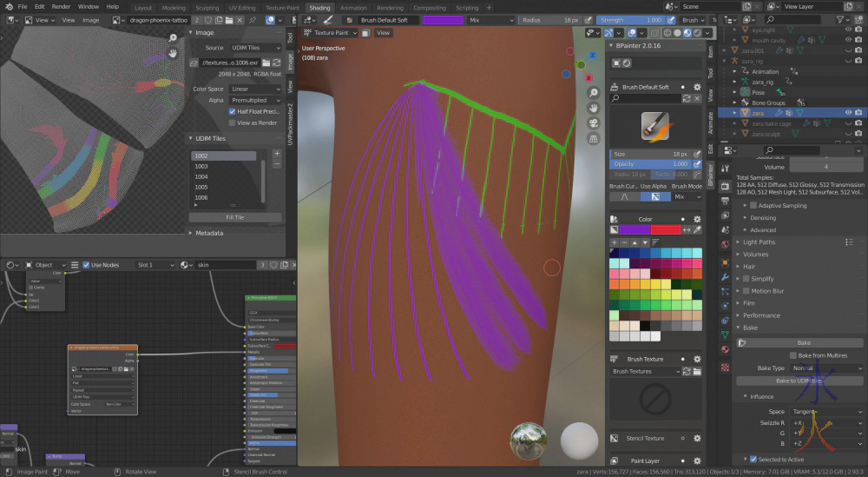Open the Space Tangent dropdown
Screen dimensions: 868x477
[826, 412]
